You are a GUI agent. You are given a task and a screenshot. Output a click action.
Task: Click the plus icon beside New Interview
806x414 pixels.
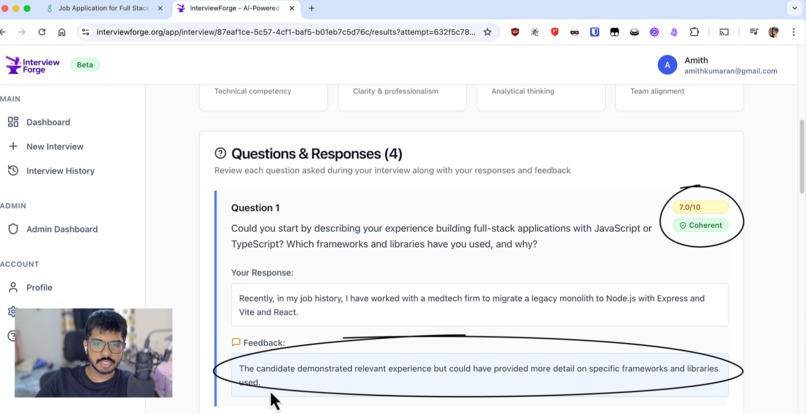coord(13,147)
